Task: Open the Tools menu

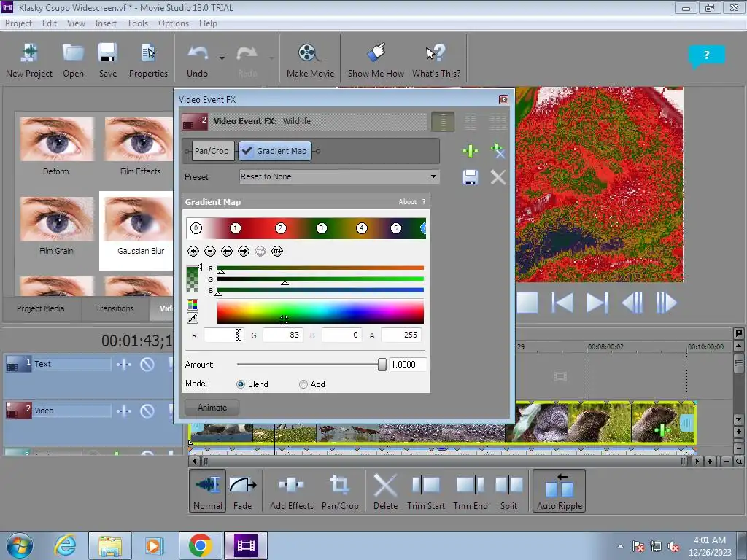Action: point(137,23)
